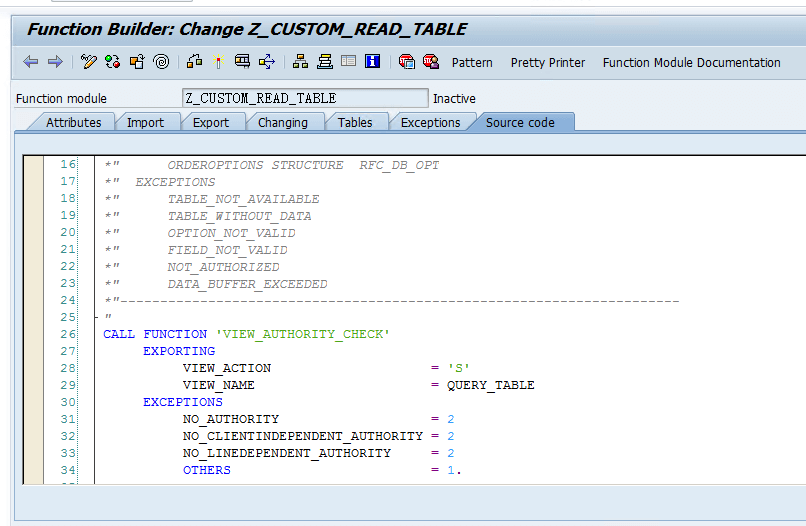Click the Inactive status text
Image resolution: width=806 pixels, height=526 pixels.
pos(454,99)
